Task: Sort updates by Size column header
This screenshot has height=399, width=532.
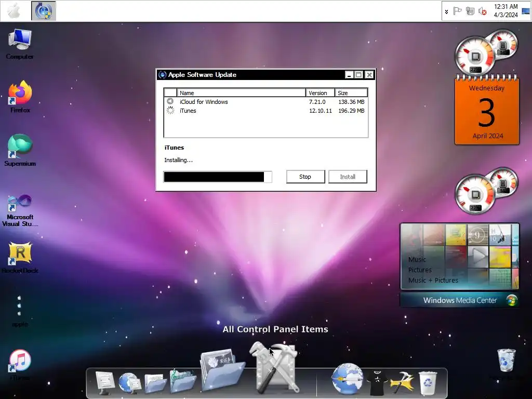Action: click(351, 92)
